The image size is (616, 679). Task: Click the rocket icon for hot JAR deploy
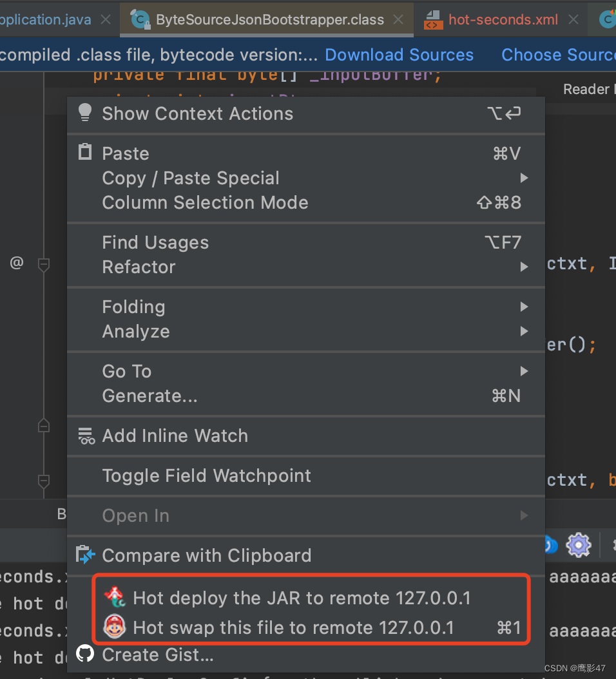115,598
